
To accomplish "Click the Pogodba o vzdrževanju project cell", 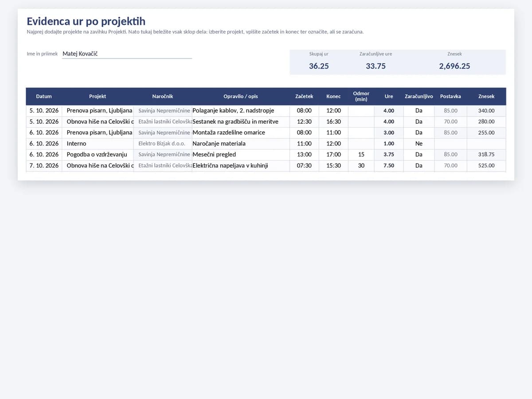I will 98,154.
